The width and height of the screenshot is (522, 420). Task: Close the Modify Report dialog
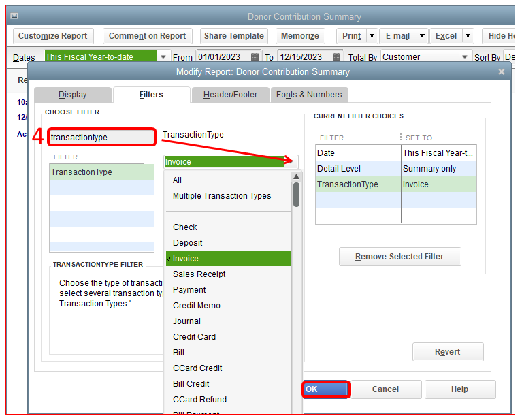coord(502,71)
